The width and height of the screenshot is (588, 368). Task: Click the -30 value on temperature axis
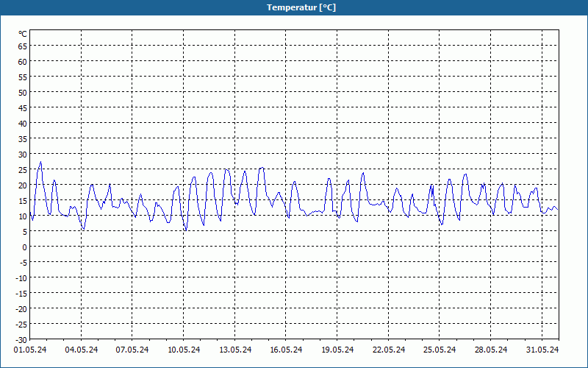pyautogui.click(x=21, y=340)
